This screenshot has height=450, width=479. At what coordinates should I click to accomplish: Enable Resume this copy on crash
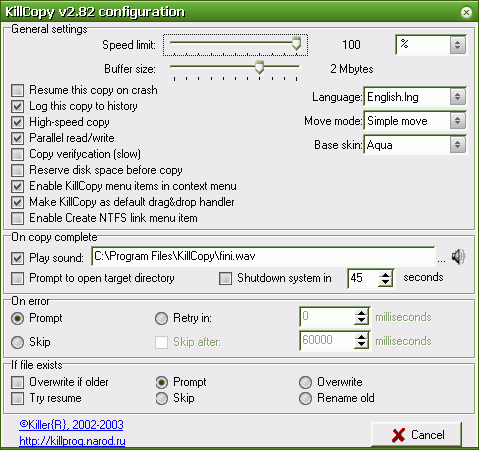pos(17,90)
